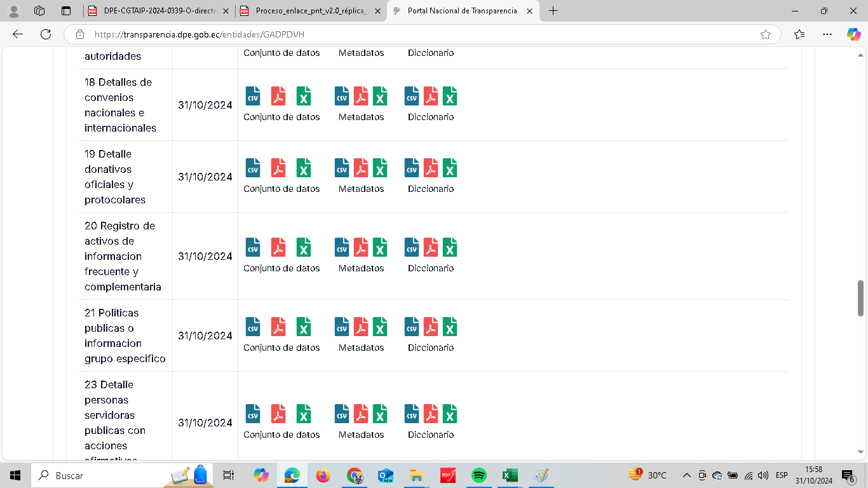Download Excel Metadatos for 19 Detalle donativos
This screenshot has width=868, height=488.
[x=380, y=168]
